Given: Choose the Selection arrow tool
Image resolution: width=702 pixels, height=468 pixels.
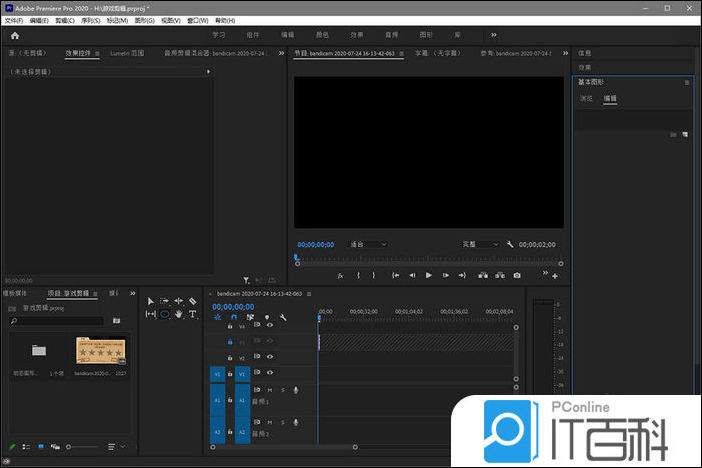Looking at the screenshot, I should tap(151, 300).
